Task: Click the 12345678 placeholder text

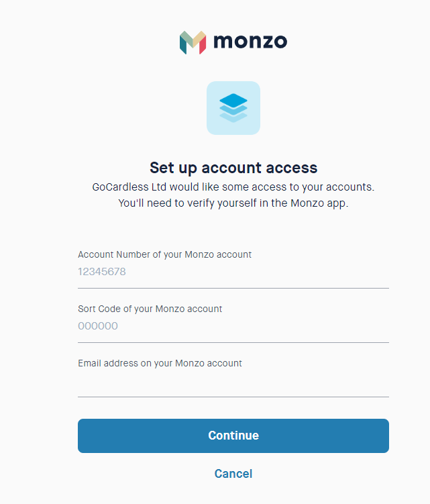Action: [x=102, y=272]
